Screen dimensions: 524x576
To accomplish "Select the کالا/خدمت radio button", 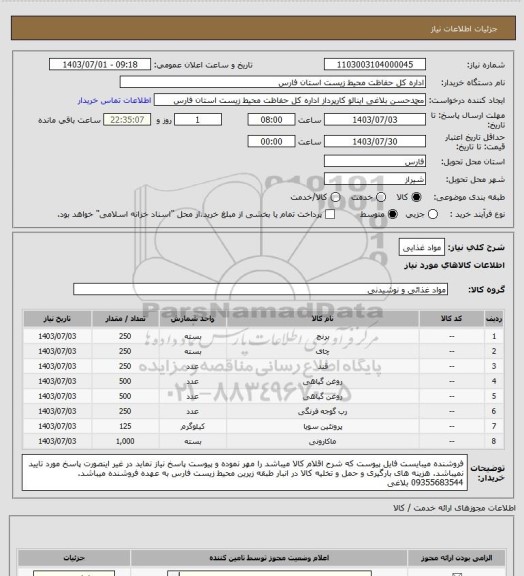I will pyautogui.click(x=335, y=197).
